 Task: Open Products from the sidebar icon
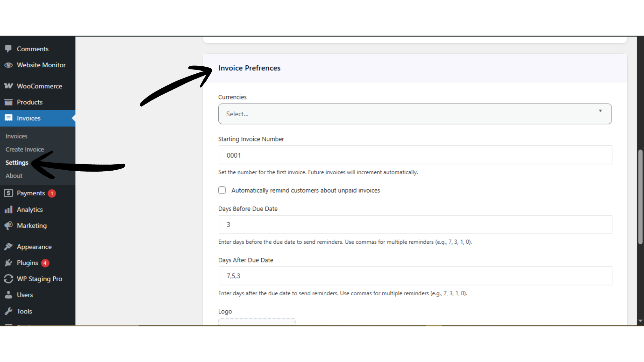point(8,102)
